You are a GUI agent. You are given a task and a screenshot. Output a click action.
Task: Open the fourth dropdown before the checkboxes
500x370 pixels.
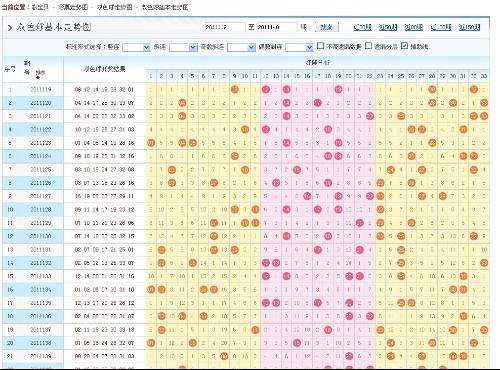click(x=299, y=47)
